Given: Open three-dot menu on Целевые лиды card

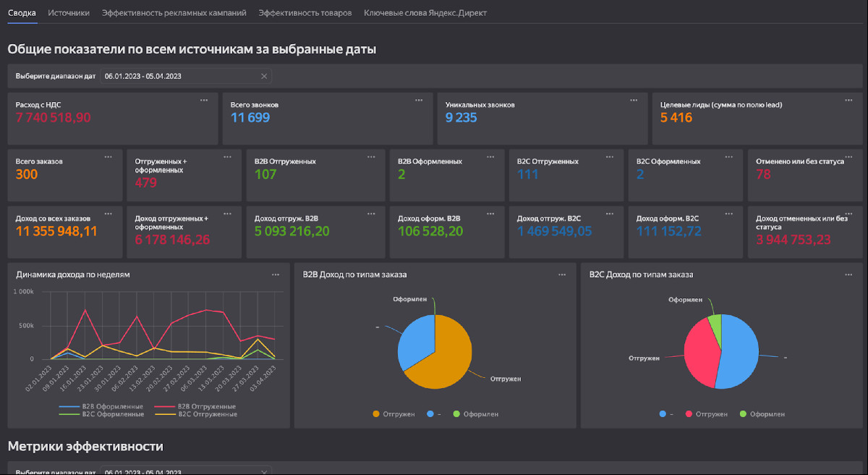Looking at the screenshot, I should tap(849, 100).
